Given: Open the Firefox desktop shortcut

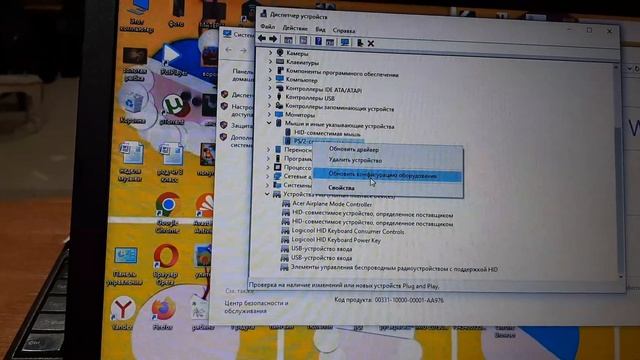Looking at the screenshot, I should point(163,312).
